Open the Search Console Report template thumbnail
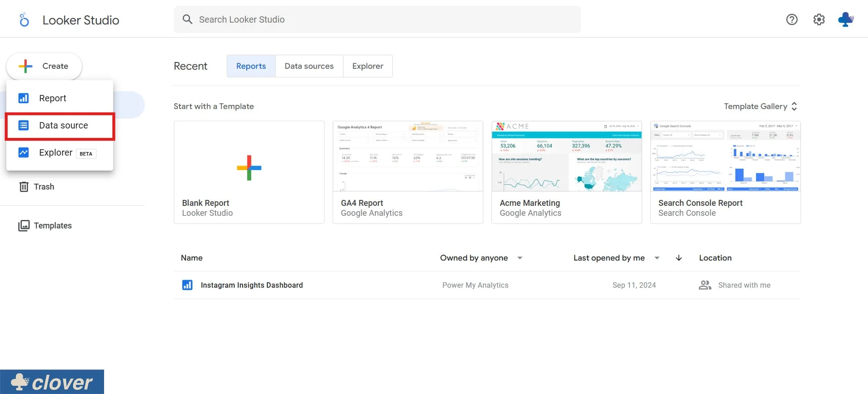This screenshot has height=394, width=868. pos(725,157)
